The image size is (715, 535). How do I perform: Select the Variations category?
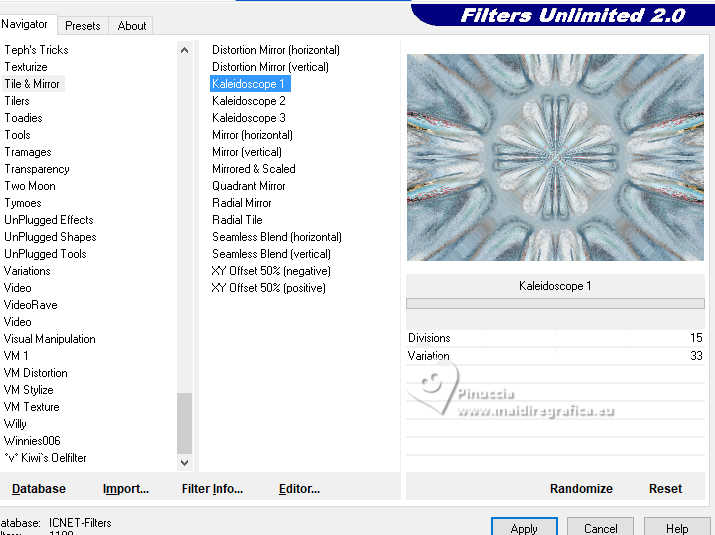click(x=27, y=271)
